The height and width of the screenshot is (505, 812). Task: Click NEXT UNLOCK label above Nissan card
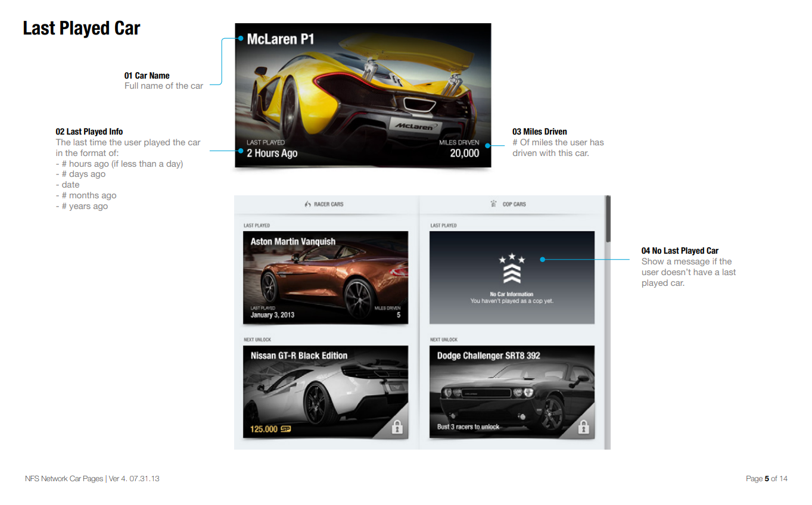[x=257, y=340]
